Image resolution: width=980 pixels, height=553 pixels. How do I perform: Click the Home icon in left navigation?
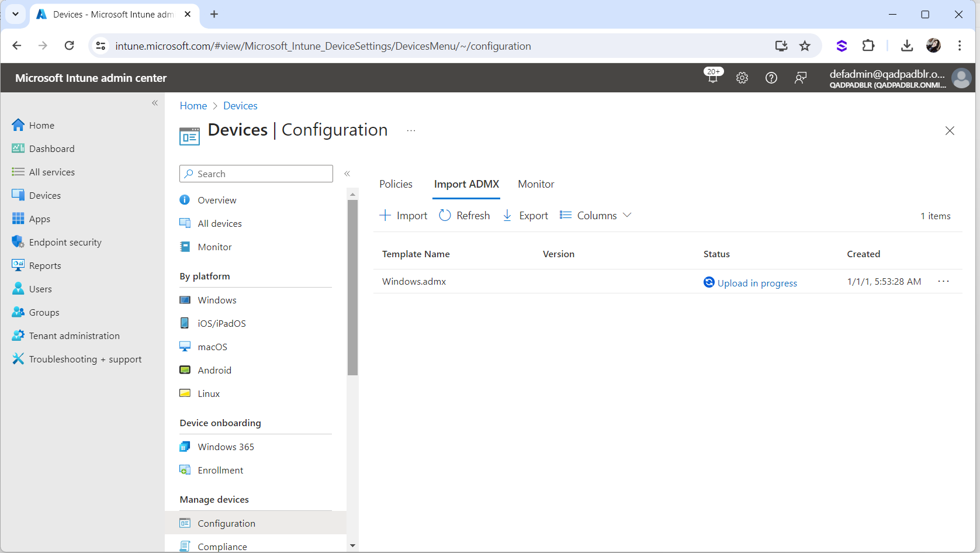18,125
